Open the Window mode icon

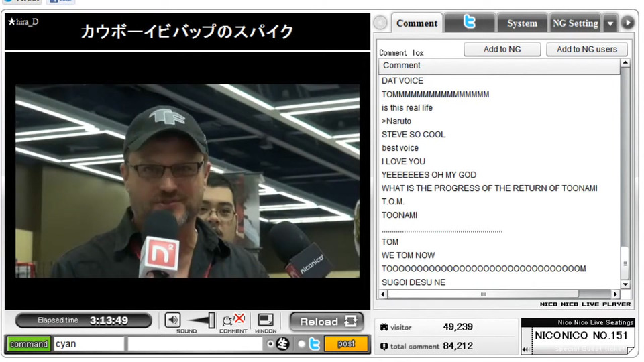click(266, 320)
